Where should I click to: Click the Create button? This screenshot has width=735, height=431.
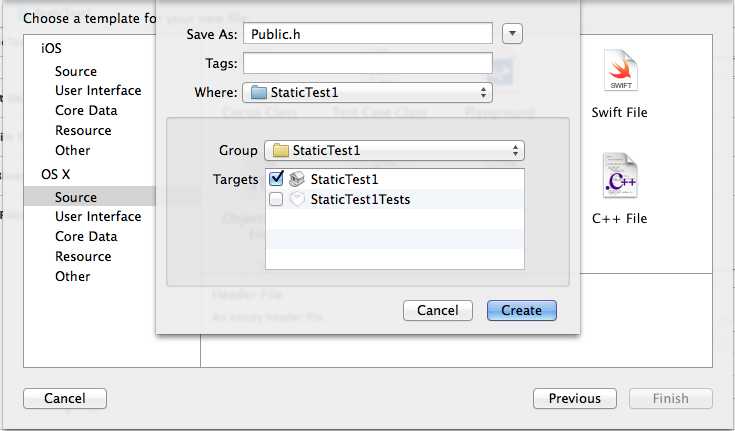point(522,310)
